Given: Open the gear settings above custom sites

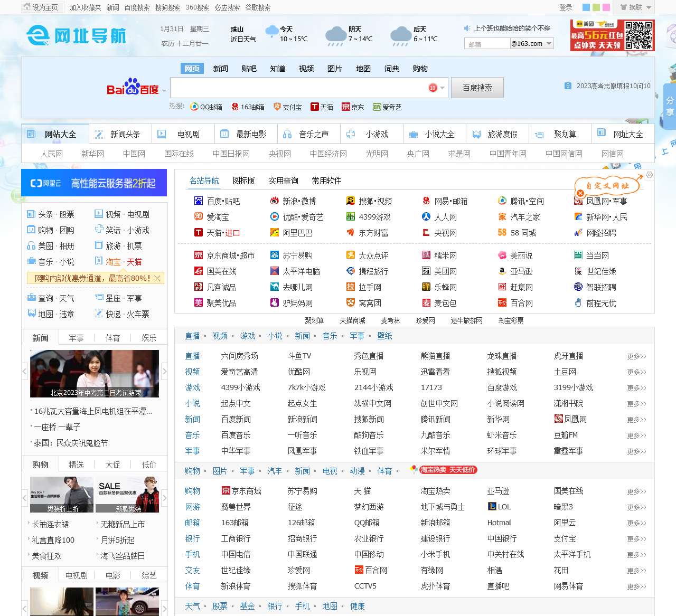Looking at the screenshot, I should click(x=649, y=175).
